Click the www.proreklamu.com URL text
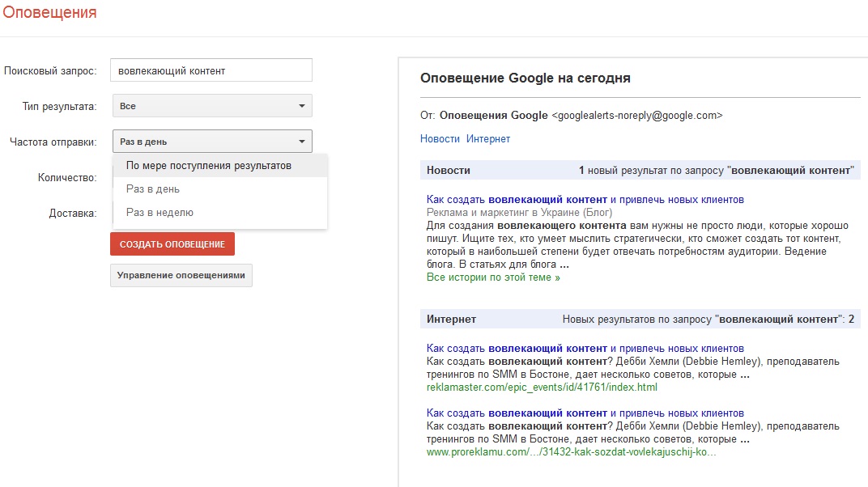This screenshot has width=868, height=487. tap(572, 451)
